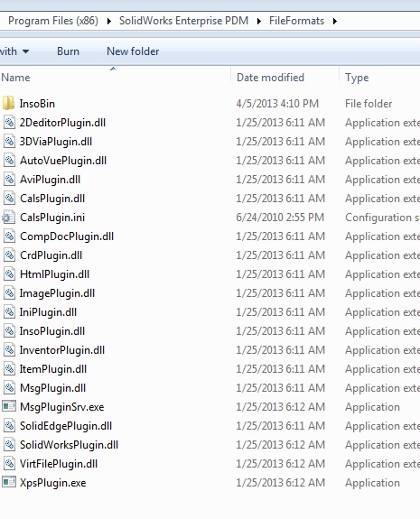Viewport: 420px width, 519px height.
Task: Expand arrow after SolidWorks Enterprise PDM breadcrumb
Action: tap(259, 21)
